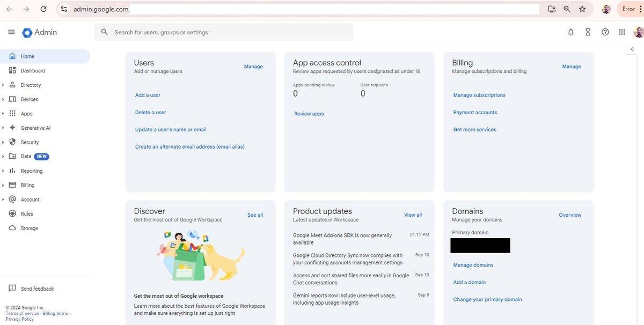
Task: Open the Google apps grid launcher
Action: click(622, 32)
